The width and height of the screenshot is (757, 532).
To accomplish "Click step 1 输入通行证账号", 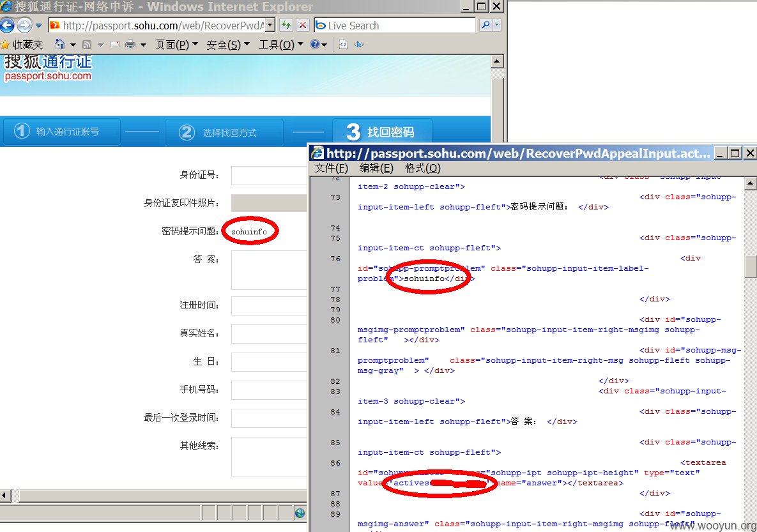I will pos(61,132).
